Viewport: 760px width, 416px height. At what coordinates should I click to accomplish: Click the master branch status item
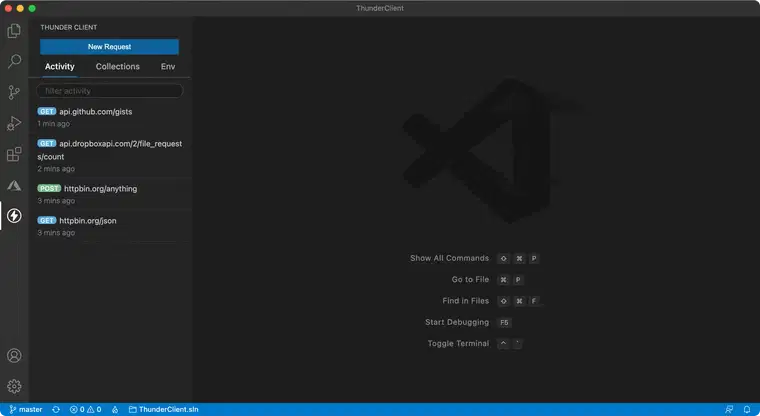pyautogui.click(x=26, y=410)
